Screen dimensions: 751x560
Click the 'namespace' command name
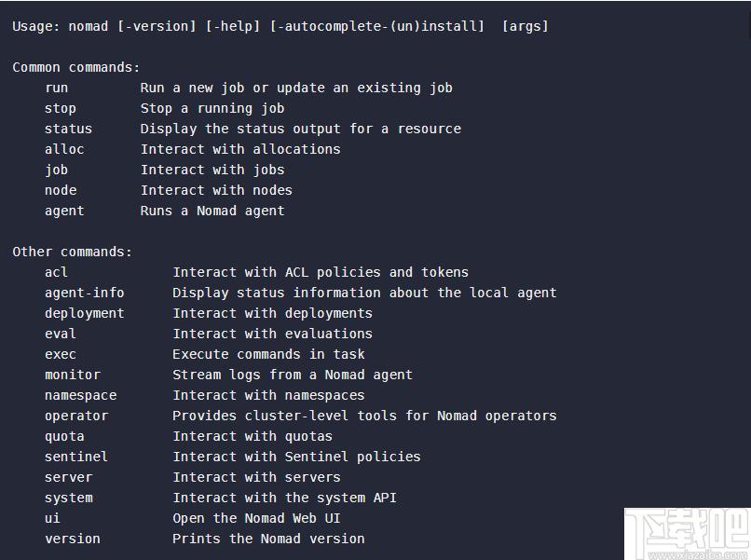[x=80, y=396]
